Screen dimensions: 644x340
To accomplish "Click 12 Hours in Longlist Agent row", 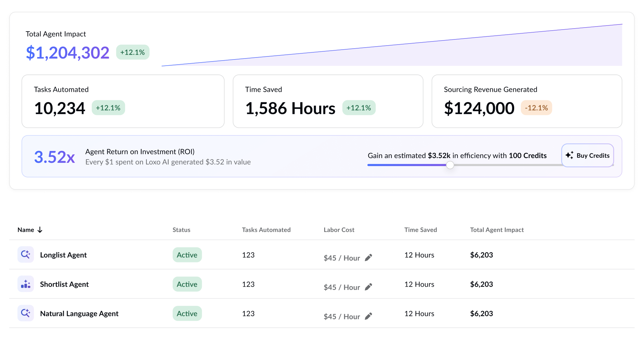I will pos(419,255).
